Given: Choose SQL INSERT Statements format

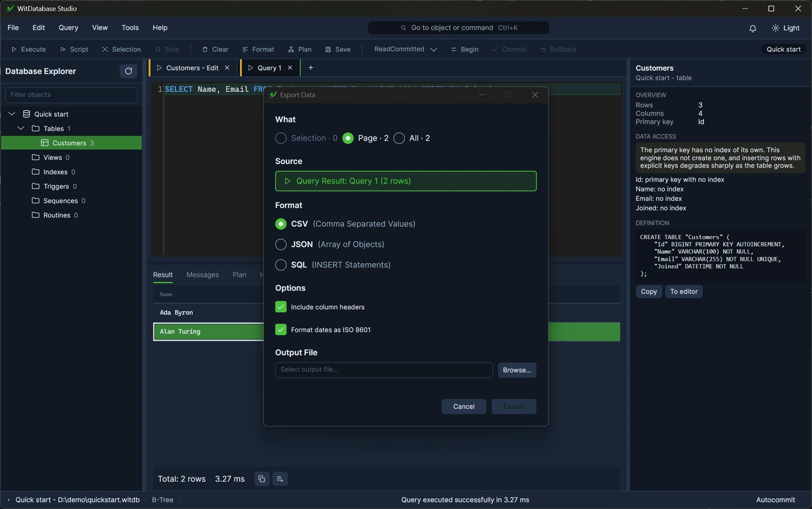Looking at the screenshot, I should click(x=281, y=265).
